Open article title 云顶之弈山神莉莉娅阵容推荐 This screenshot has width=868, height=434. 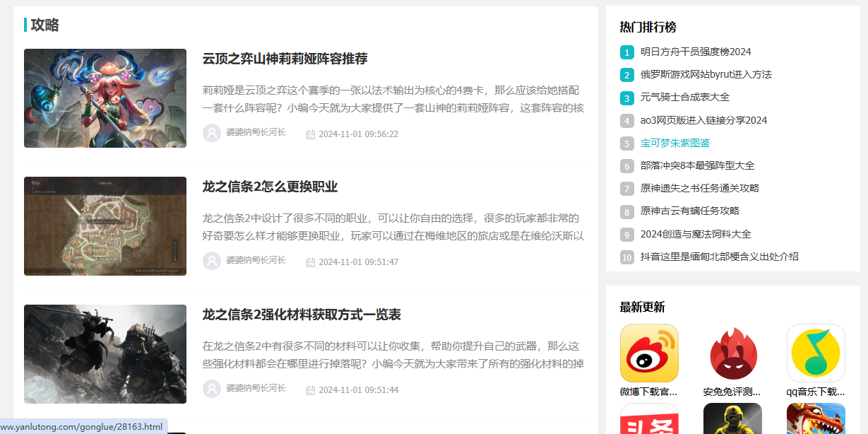[x=285, y=59]
